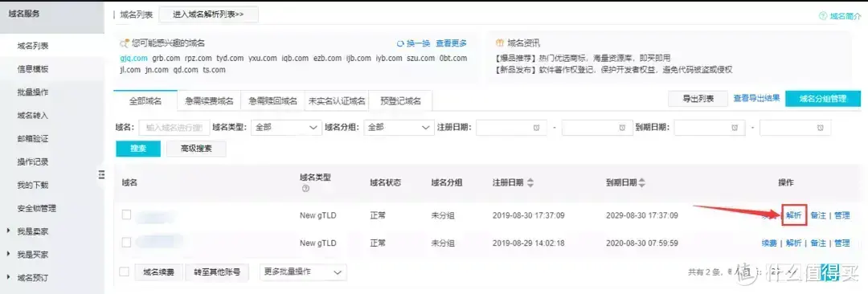This screenshot has width=868, height=294.
Task: Select 域名列表 in the left sidebar
Action: coord(33,46)
